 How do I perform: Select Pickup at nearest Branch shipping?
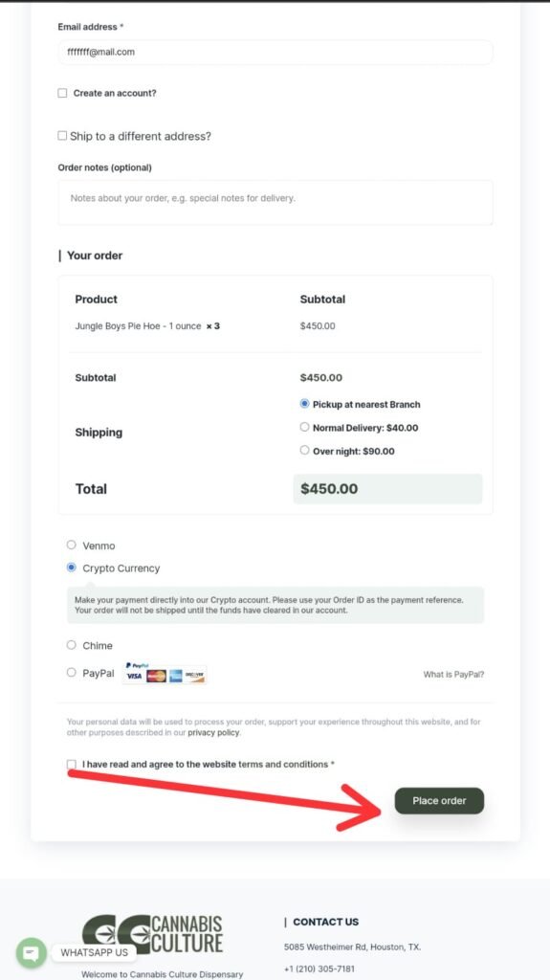[x=304, y=404]
